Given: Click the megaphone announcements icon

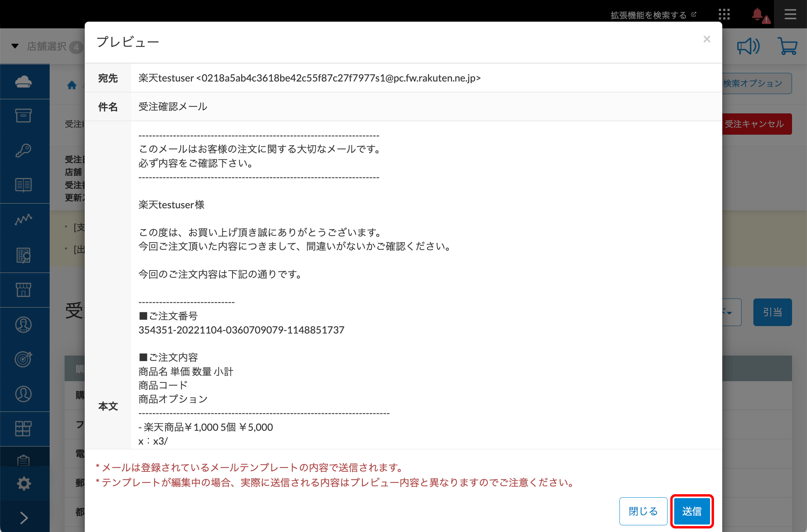Looking at the screenshot, I should (x=748, y=46).
